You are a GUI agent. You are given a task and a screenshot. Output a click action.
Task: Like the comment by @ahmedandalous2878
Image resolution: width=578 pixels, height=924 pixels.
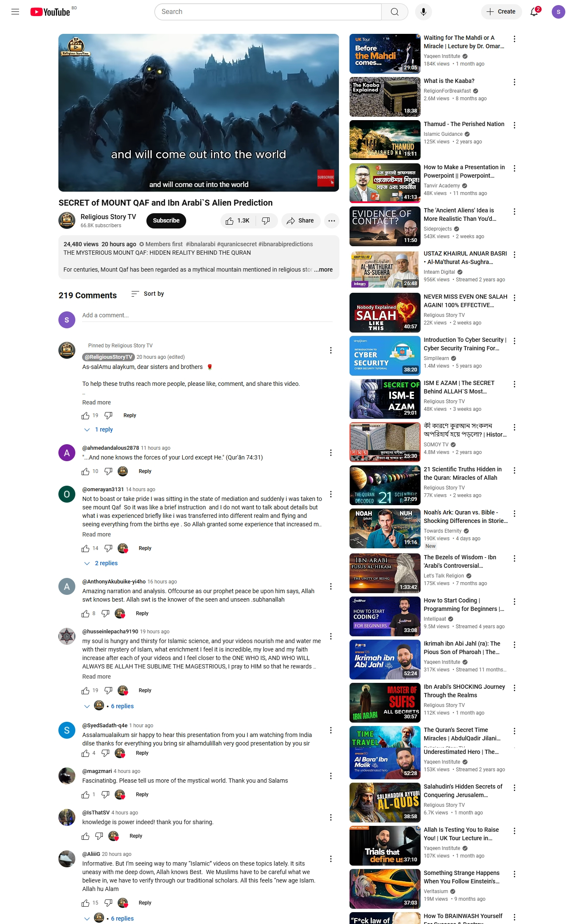(85, 471)
